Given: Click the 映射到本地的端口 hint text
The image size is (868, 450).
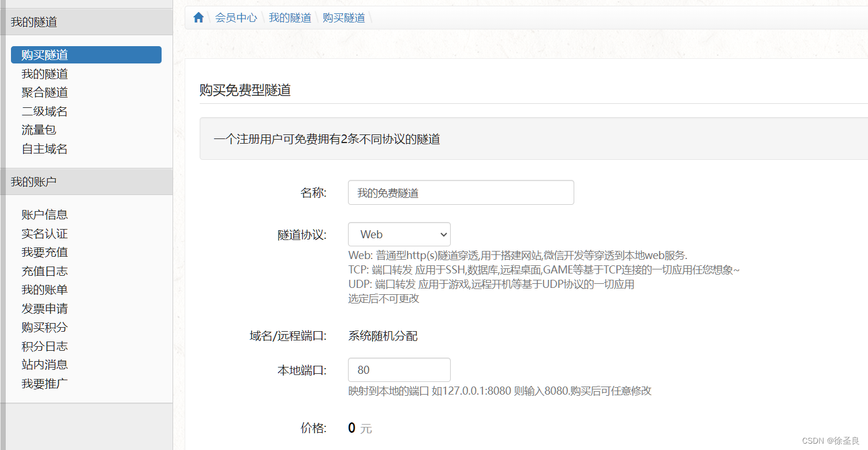Looking at the screenshot, I should coord(500,391).
